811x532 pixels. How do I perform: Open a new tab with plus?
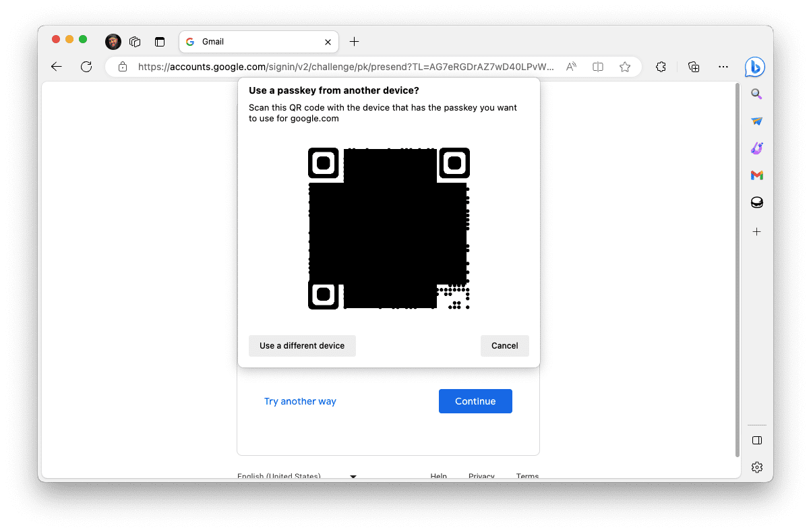(354, 42)
